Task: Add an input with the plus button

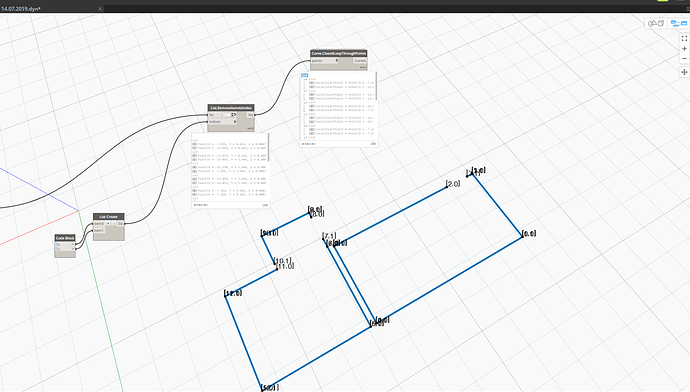Action: coord(108,223)
